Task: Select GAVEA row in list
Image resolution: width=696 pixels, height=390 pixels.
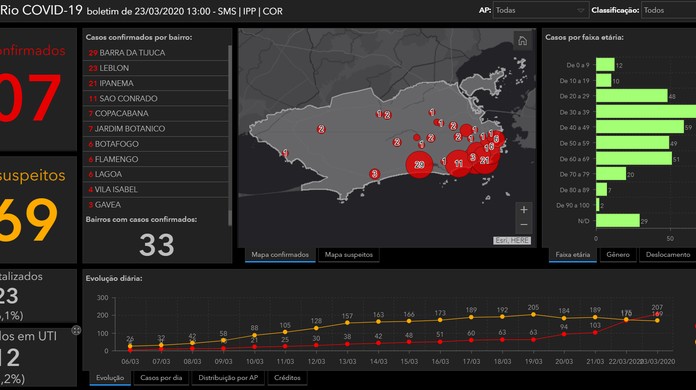Action: click(x=155, y=205)
